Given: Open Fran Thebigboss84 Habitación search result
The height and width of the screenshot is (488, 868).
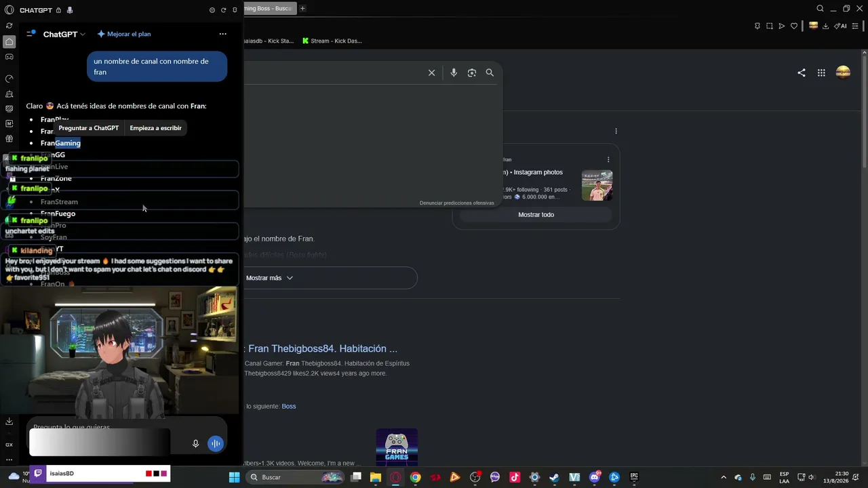Looking at the screenshot, I should (x=323, y=348).
